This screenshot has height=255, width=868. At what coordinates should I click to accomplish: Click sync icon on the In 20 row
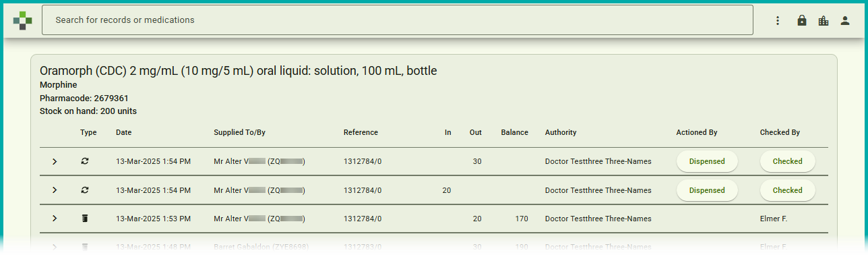[x=85, y=190]
